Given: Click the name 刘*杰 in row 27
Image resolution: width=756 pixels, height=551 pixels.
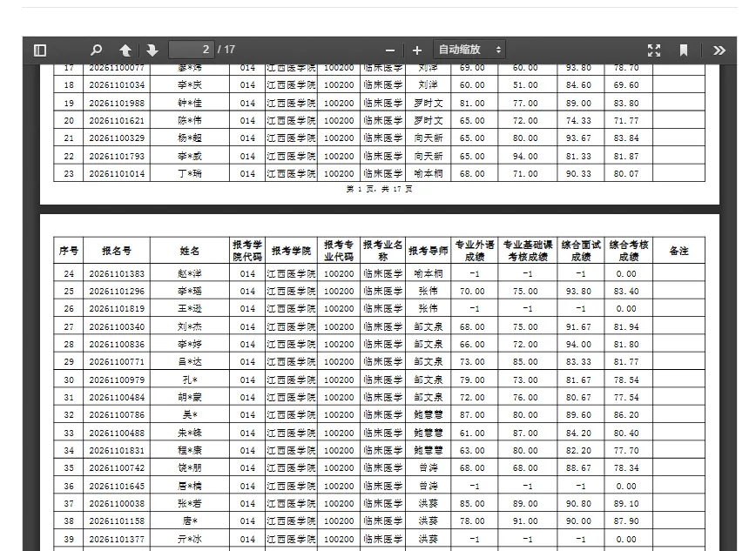Looking at the screenshot, I should click(190, 326).
